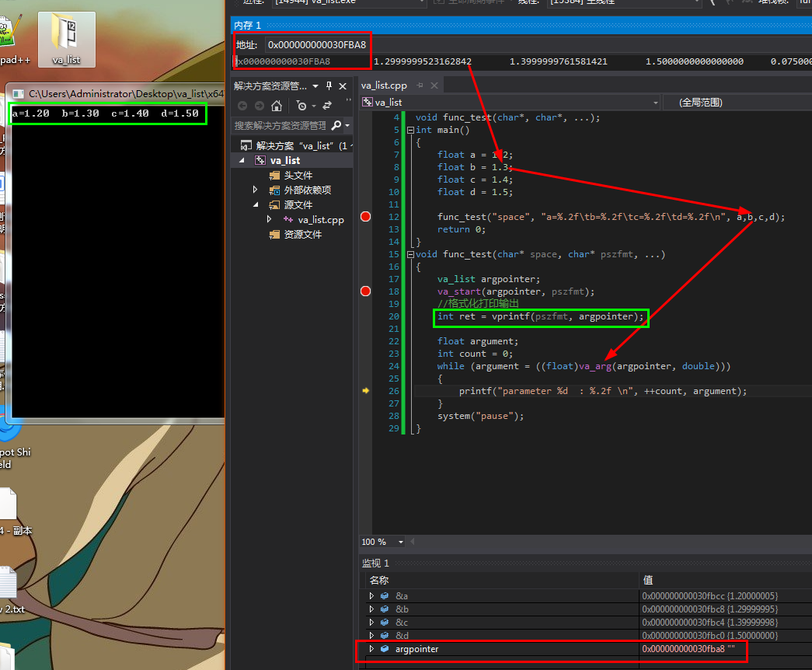Click the memory address input field
The image size is (812, 670).
click(x=317, y=45)
